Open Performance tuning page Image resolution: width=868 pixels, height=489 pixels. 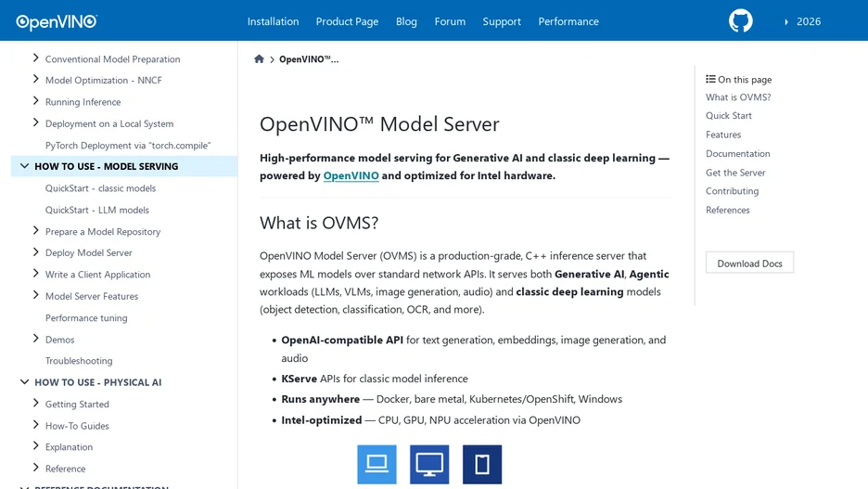pyautogui.click(x=86, y=318)
